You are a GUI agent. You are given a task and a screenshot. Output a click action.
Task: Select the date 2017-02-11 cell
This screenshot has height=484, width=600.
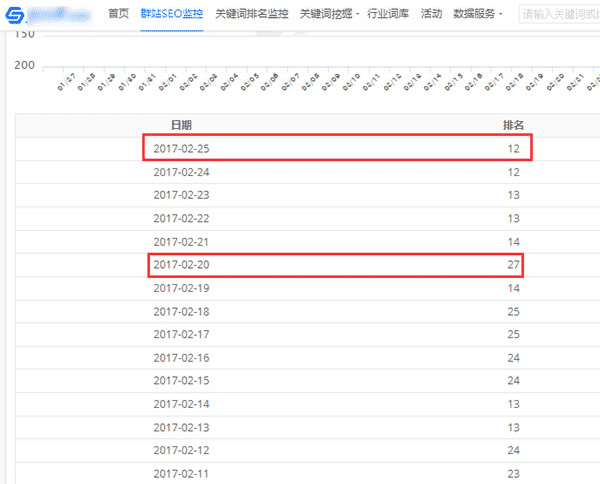181,474
